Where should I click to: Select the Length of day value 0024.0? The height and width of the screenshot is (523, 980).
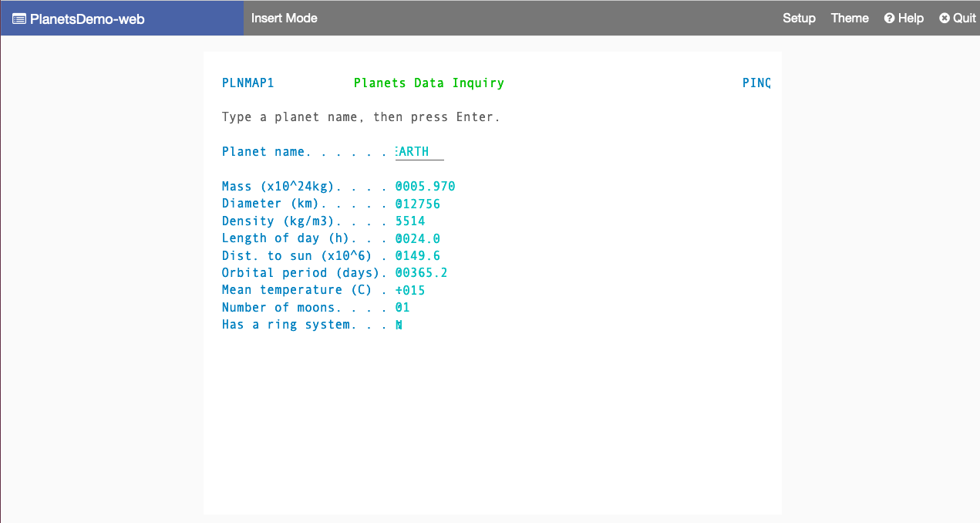[418, 238]
